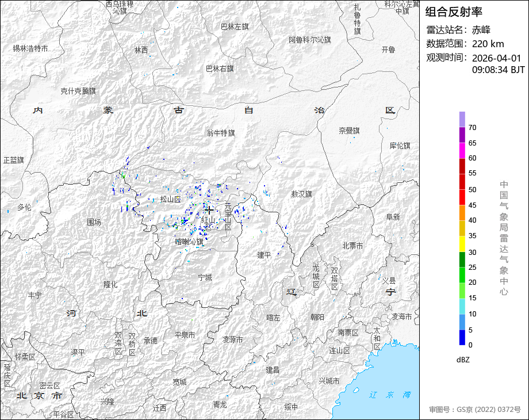Screen dimensions: 529x420
Task: Click the 隆化 label
Action: 110,284
